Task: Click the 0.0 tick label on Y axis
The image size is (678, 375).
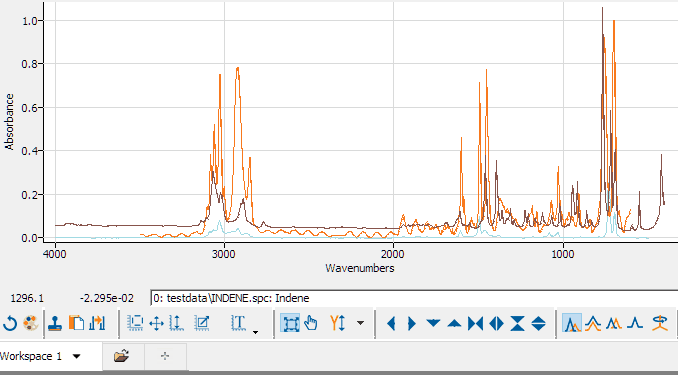Action: pos(30,238)
